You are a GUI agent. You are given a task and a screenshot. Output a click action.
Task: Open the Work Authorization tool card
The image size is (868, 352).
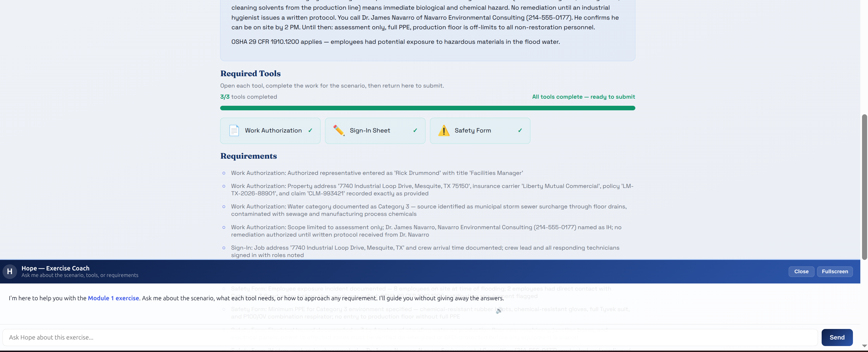(270, 131)
